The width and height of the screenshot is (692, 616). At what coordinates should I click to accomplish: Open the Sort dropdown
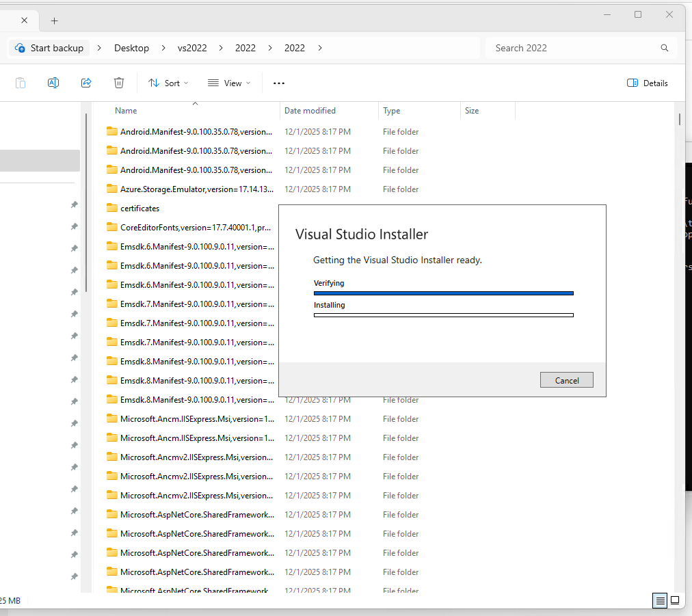pyautogui.click(x=168, y=83)
